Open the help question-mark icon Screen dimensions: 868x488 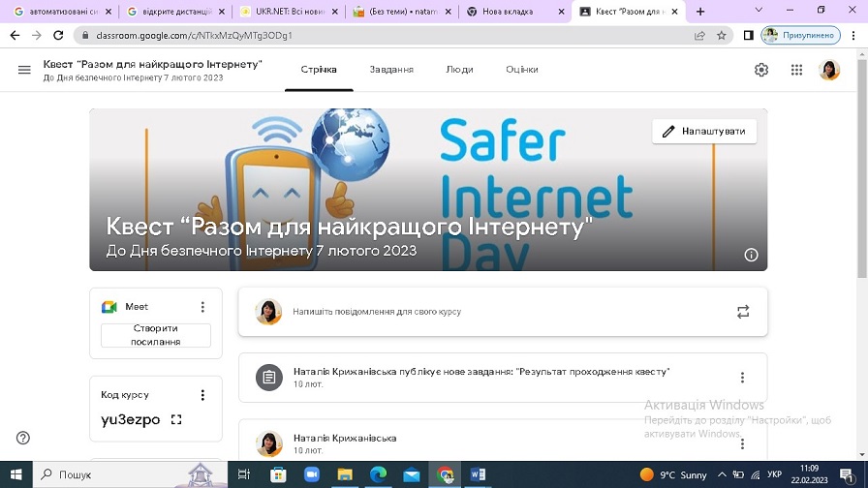(22, 438)
